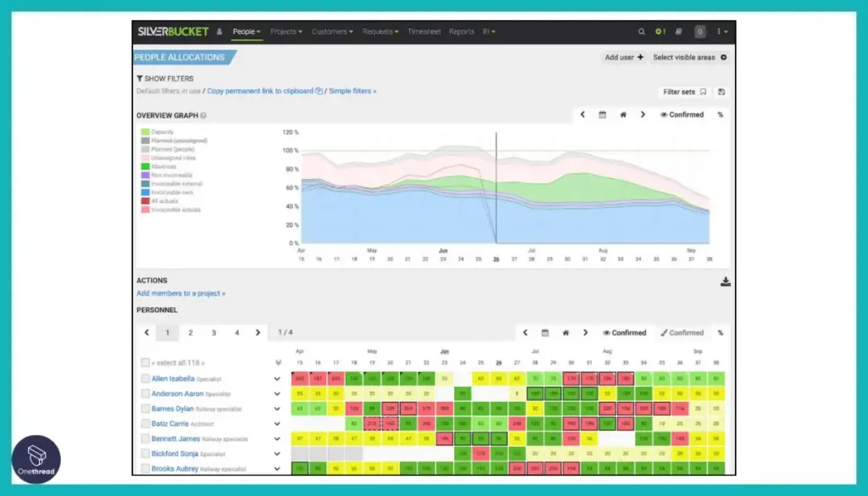
Task: Switch personnel table to percent view
Action: (x=721, y=332)
